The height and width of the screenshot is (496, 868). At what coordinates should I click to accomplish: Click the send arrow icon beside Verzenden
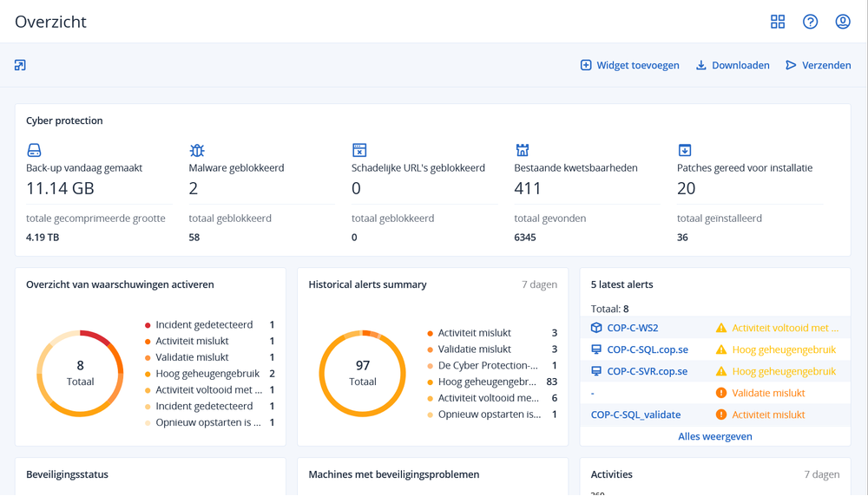[791, 65]
